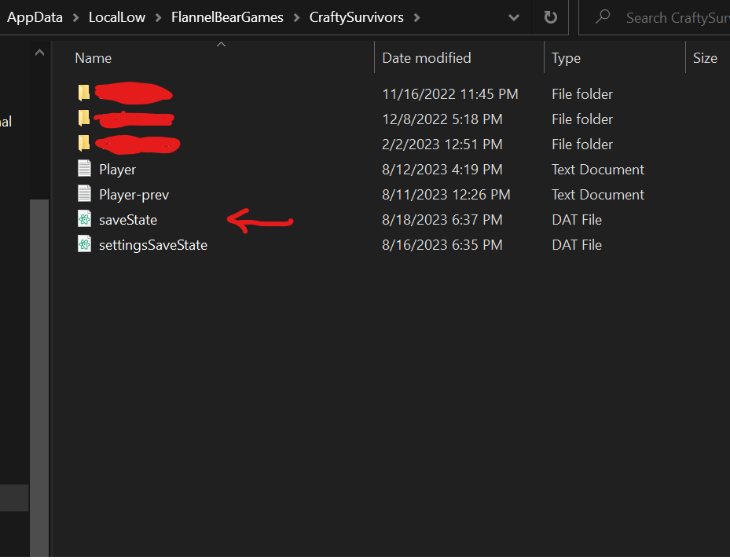This screenshot has height=560, width=730.
Task: Navigate to FlannelBearGames breadcrumb
Action: [227, 18]
